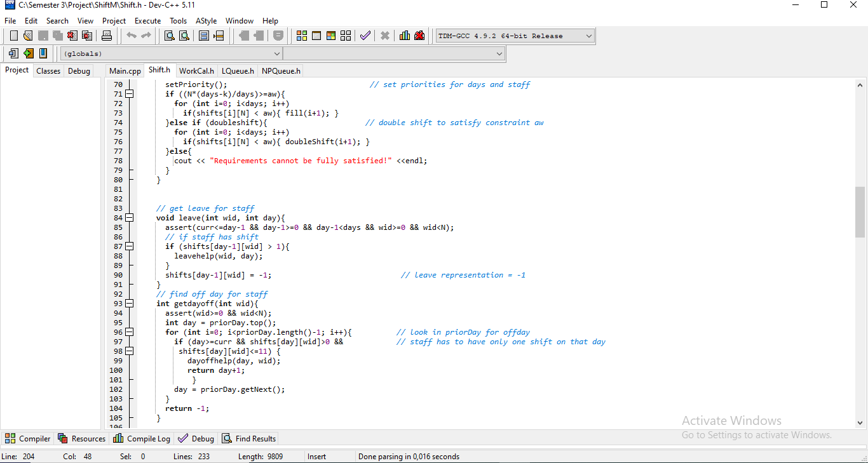Open the (globals) class dropdown
Screen dimensions: 868x463
[171, 54]
